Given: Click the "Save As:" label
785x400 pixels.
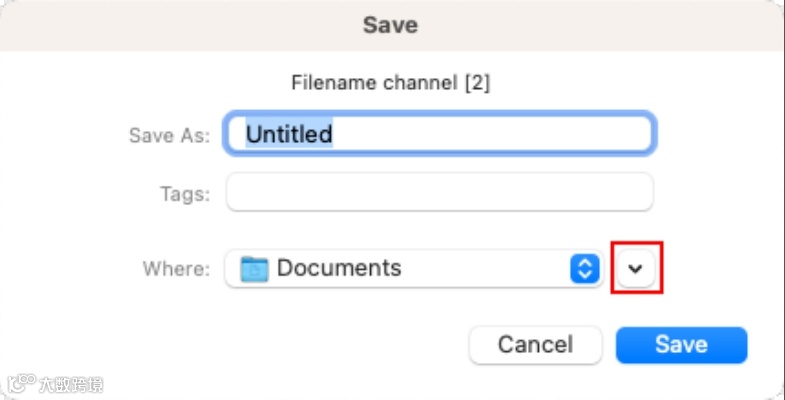Looking at the screenshot, I should [169, 135].
